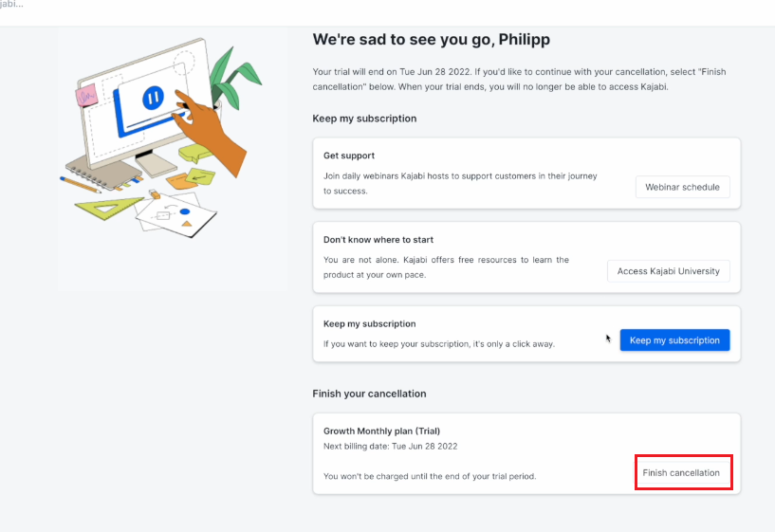Select the truncated tab title at top-left
775x532 pixels.
click(x=11, y=4)
